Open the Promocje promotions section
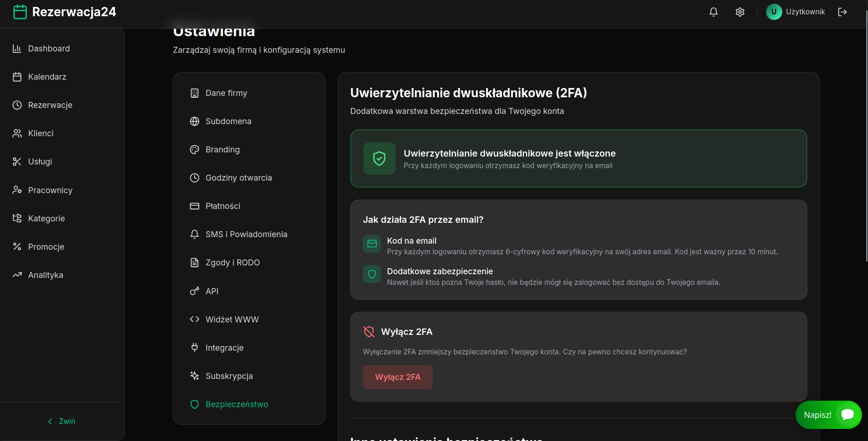 (46, 246)
